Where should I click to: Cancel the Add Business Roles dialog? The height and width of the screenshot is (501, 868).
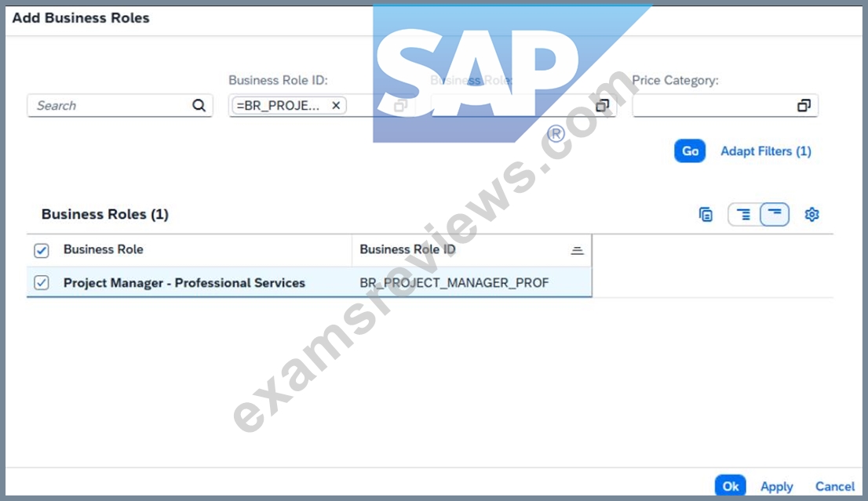coord(835,487)
